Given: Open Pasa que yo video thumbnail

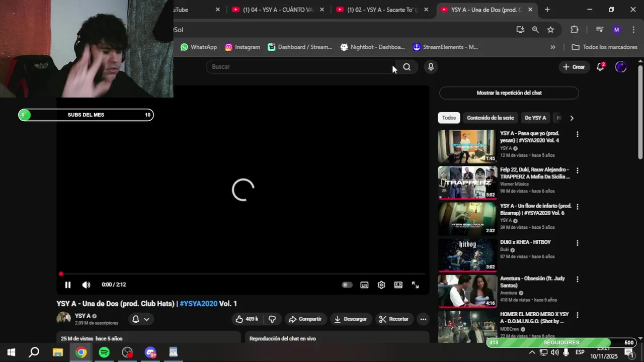Looking at the screenshot, I should (467, 146).
